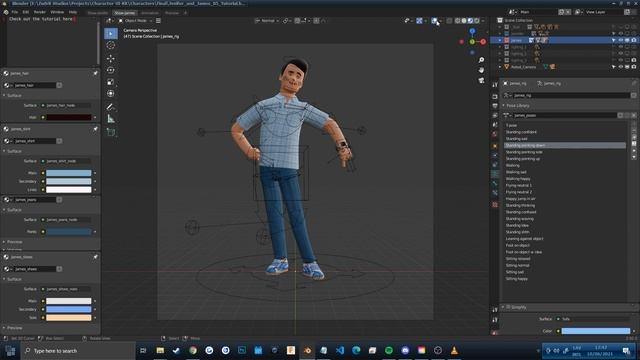Image resolution: width=640 pixels, height=360 pixels.
Task: Select the Select Box tool
Action: pos(111,33)
